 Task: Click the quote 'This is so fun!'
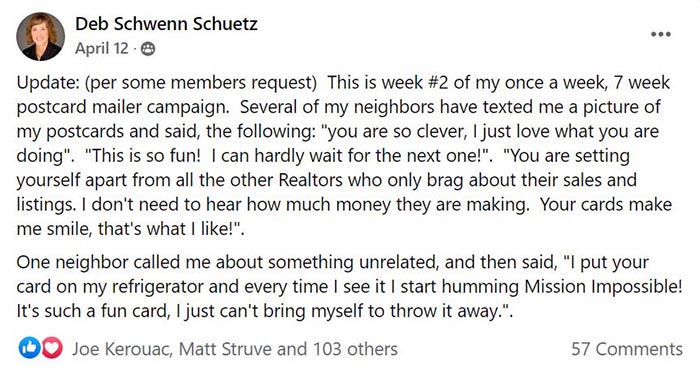click(x=142, y=156)
